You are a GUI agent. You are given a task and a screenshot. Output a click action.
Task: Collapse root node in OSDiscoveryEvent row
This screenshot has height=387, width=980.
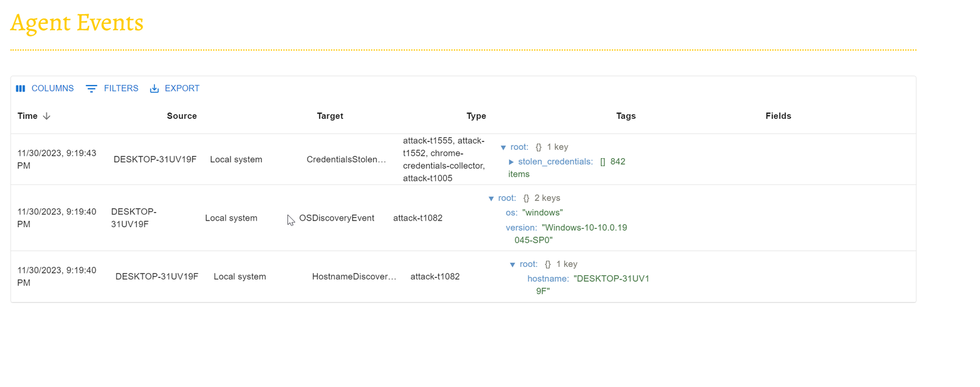tap(491, 199)
